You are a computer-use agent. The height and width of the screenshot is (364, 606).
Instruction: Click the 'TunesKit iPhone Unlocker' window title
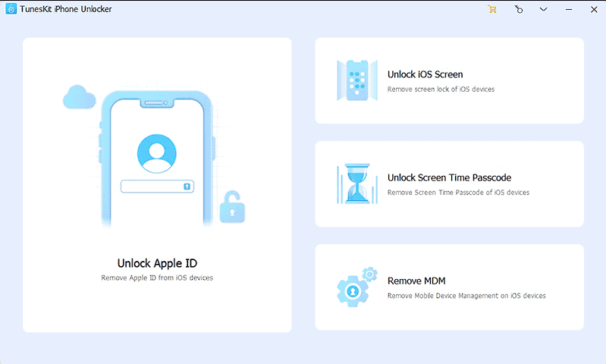66,9
